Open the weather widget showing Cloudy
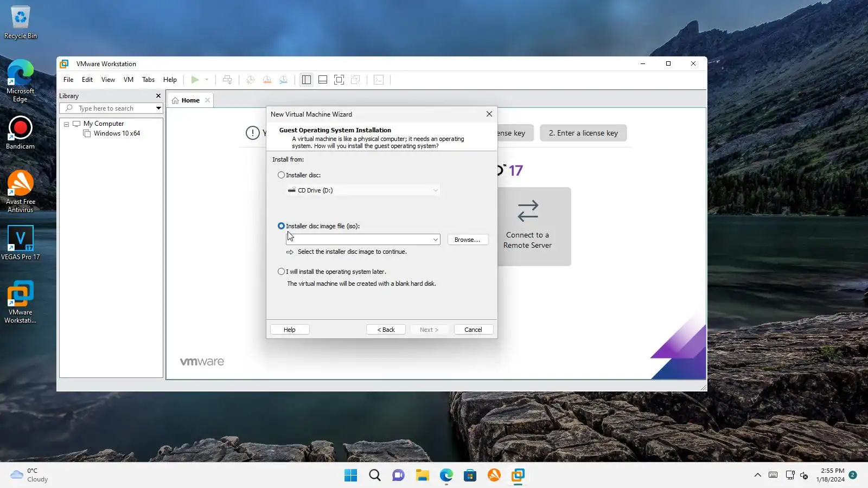This screenshot has height=488, width=868. point(30,475)
